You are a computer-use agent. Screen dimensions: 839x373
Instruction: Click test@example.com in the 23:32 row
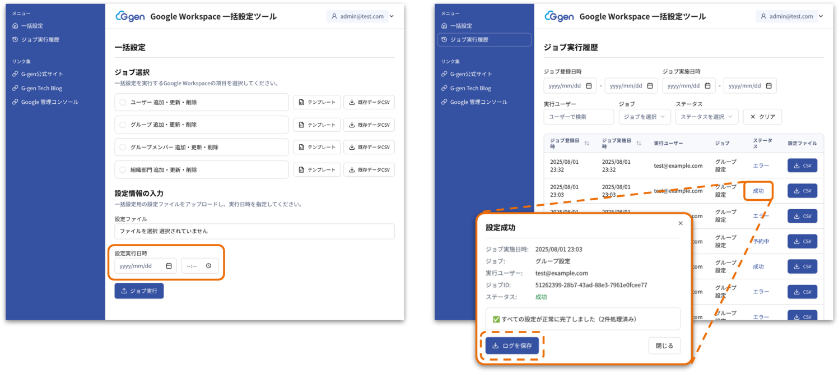point(678,165)
